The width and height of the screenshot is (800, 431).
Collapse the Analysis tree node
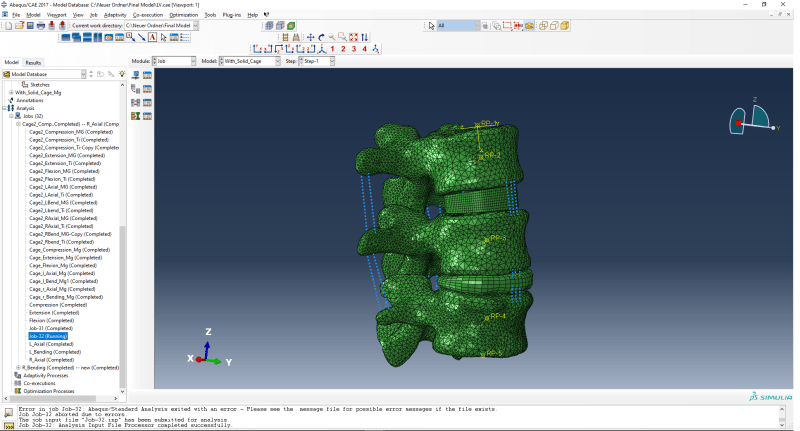click(x=5, y=108)
